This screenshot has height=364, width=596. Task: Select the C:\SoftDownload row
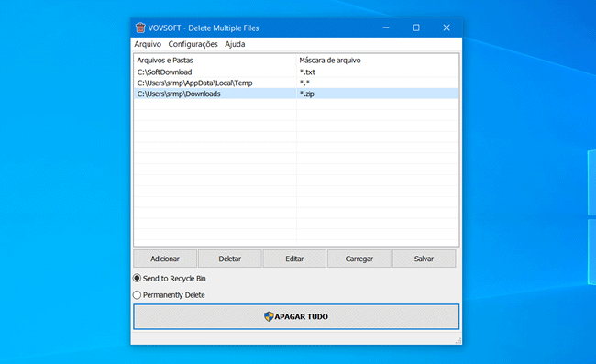(296, 72)
